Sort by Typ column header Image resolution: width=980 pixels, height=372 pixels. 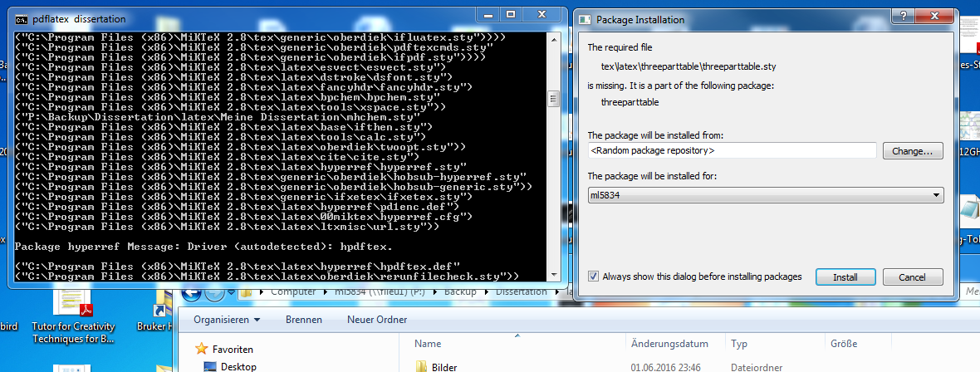click(x=739, y=344)
